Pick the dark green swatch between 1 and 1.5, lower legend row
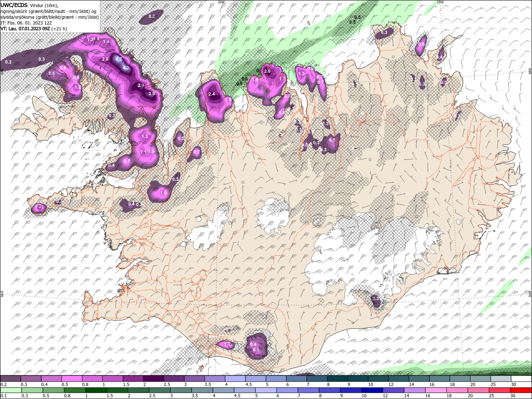This screenshot has height=399, width=532. pos(96,390)
